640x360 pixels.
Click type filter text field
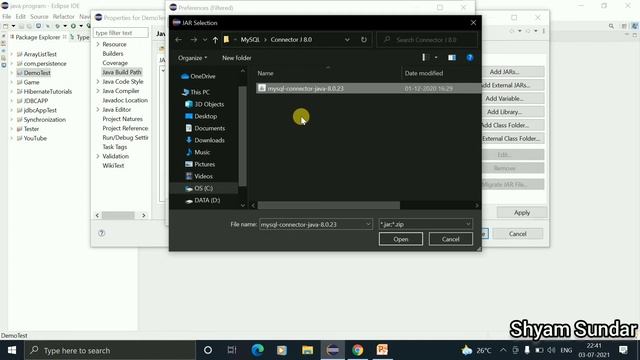pyautogui.click(x=121, y=33)
